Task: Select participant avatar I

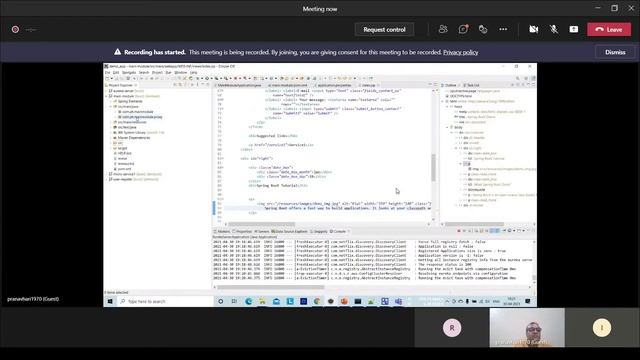Action: pyautogui.click(x=602, y=328)
